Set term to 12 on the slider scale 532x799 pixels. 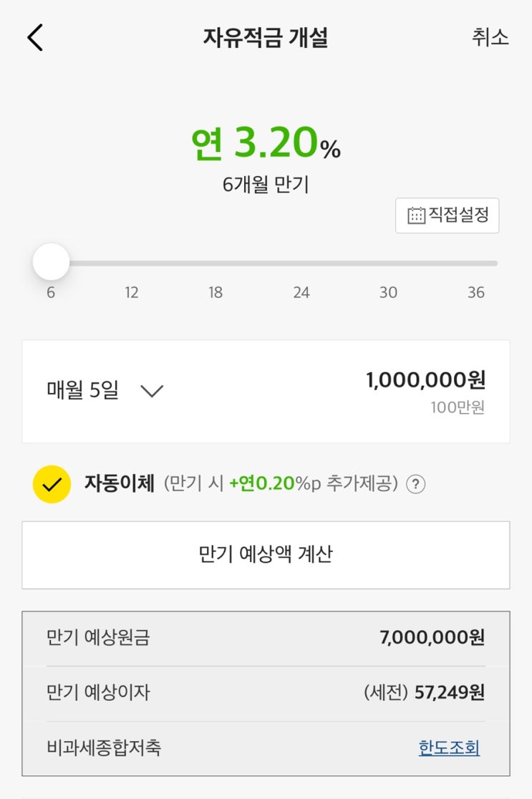click(x=132, y=293)
